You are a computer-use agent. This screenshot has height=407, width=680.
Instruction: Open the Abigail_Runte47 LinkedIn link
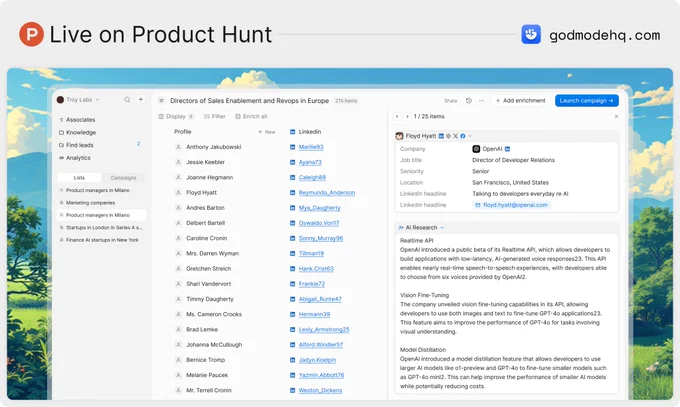pos(320,299)
